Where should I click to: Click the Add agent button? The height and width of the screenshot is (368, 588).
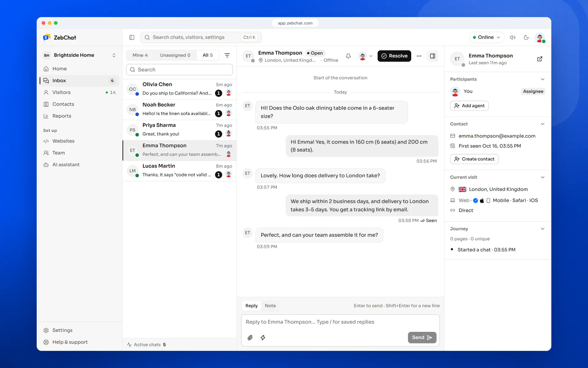pyautogui.click(x=469, y=106)
